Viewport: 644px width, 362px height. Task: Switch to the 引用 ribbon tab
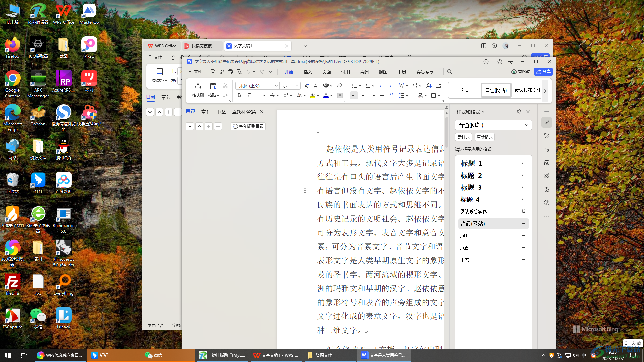tap(345, 72)
